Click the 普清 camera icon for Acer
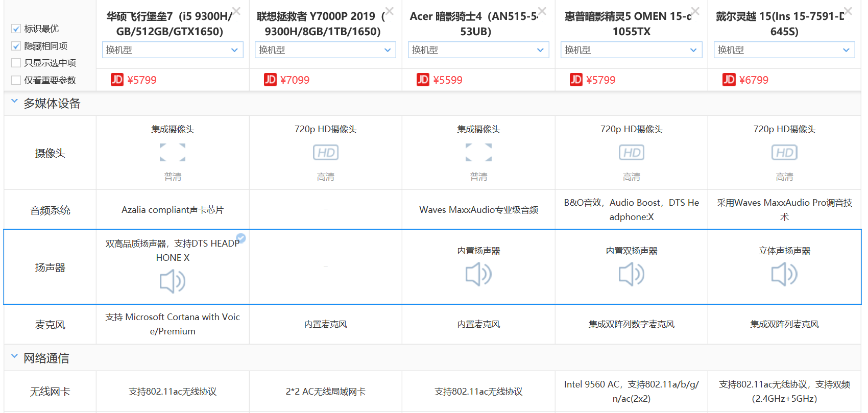This screenshot has height=413, width=868. [478, 152]
